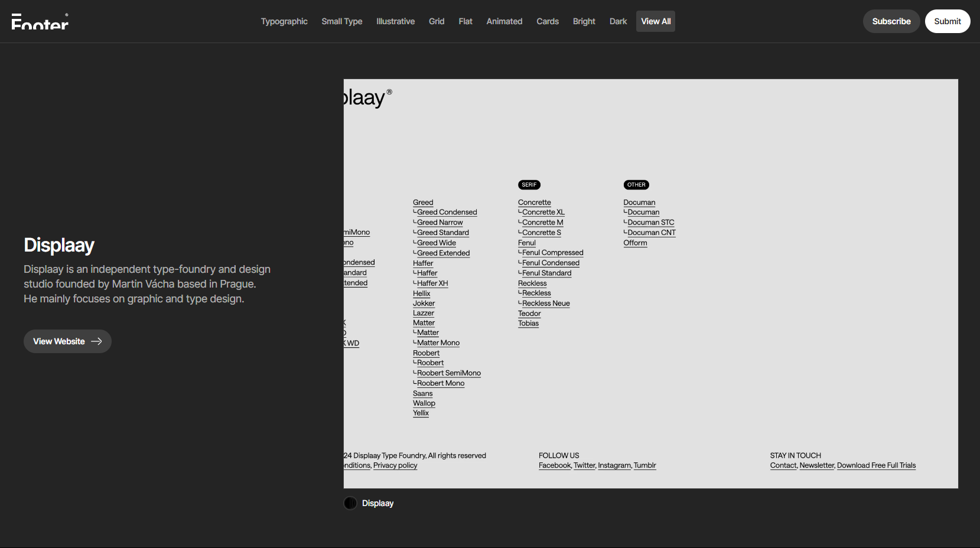Click the Privacy policy link
980x548 pixels.
(395, 465)
